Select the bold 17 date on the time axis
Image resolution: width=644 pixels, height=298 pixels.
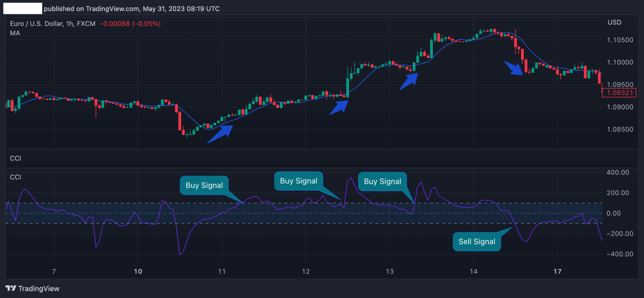(x=557, y=271)
